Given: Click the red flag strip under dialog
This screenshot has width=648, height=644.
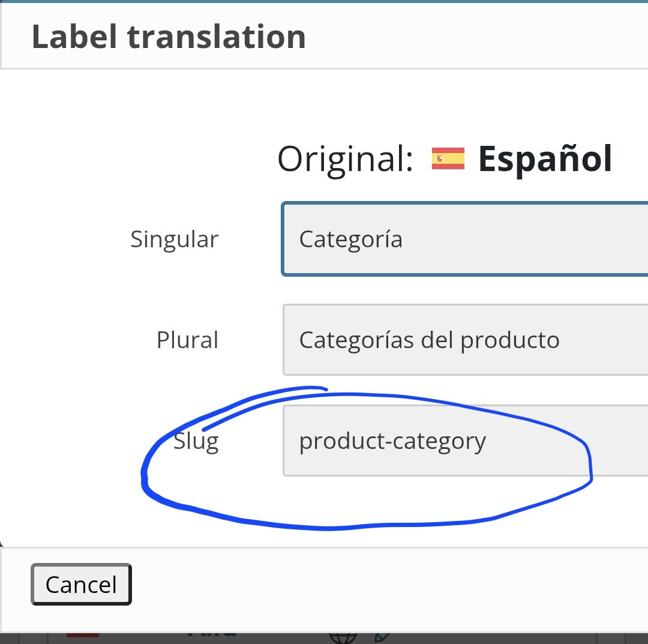Looking at the screenshot, I should pos(83,635).
